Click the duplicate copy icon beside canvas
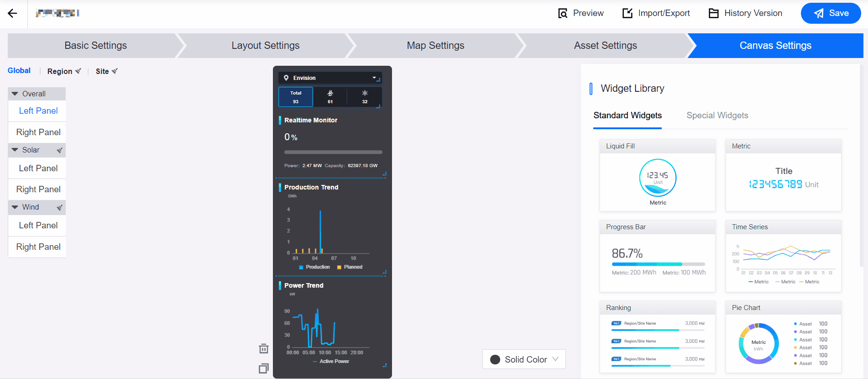This screenshot has height=379, width=868. (x=263, y=368)
